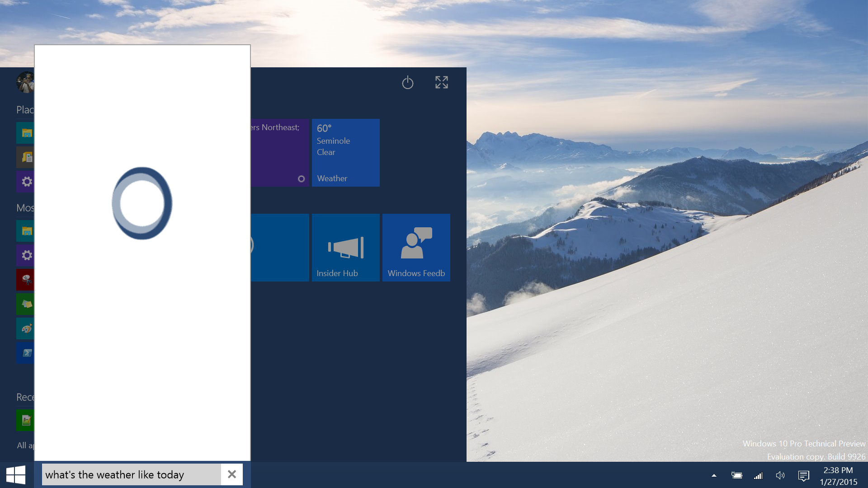Open the purple News tile
The height and width of the screenshot is (488, 868).
coord(280,153)
